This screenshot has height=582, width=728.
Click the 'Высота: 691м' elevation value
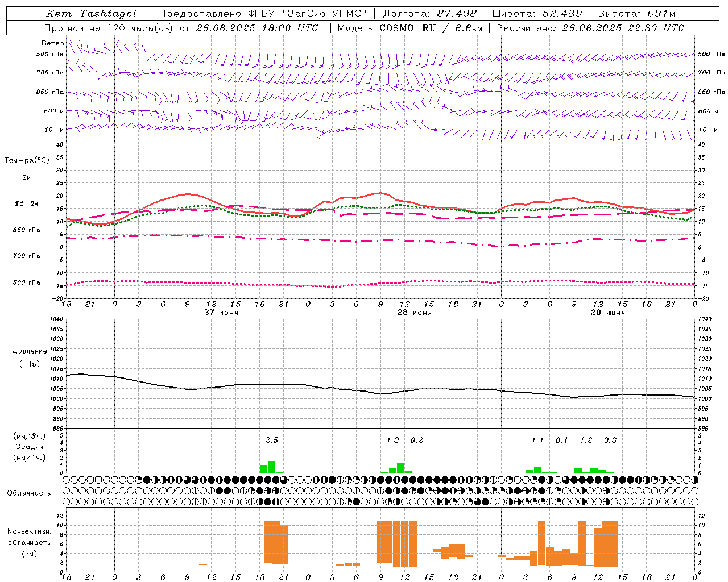636,14
